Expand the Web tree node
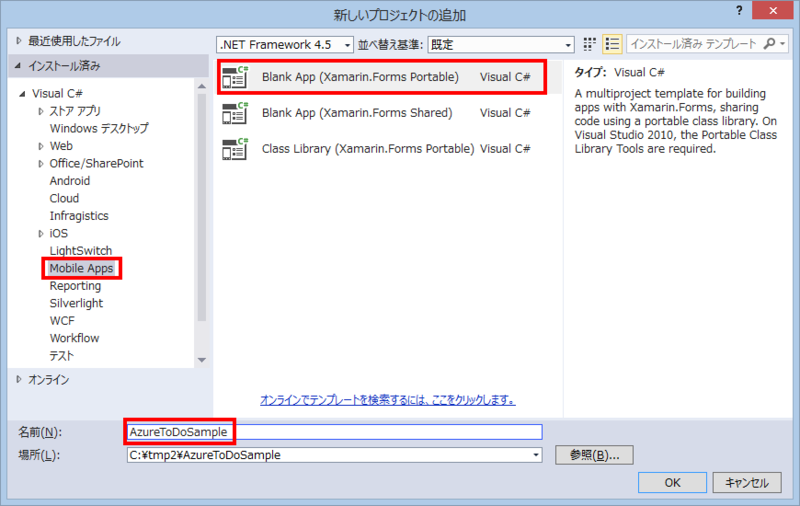The width and height of the screenshot is (800, 506). coord(41,146)
